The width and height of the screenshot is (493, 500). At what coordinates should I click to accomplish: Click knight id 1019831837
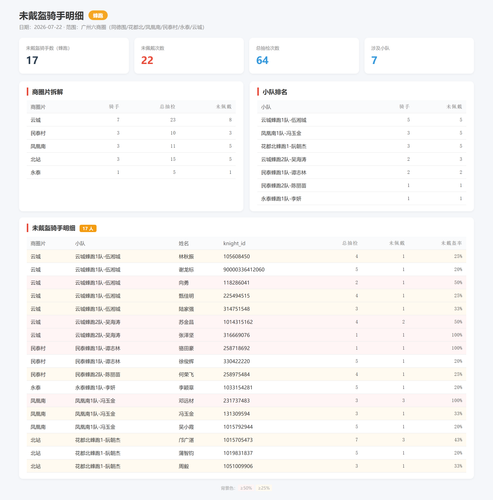coord(238,453)
